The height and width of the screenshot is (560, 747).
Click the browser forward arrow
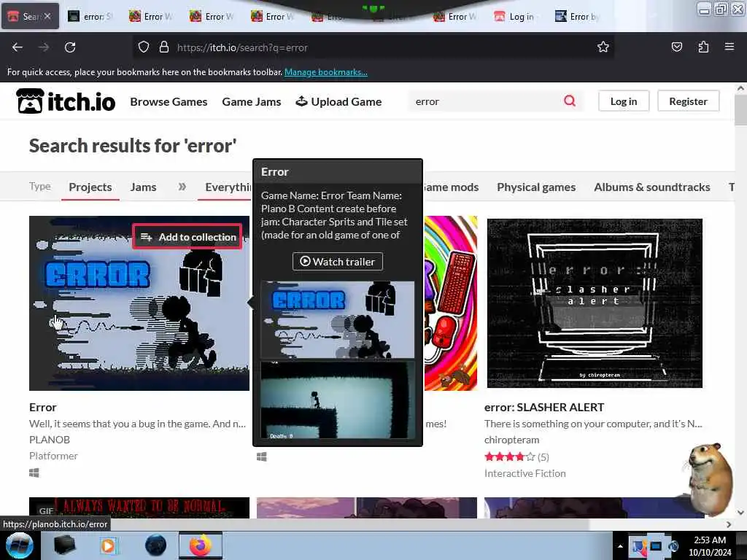44,47
